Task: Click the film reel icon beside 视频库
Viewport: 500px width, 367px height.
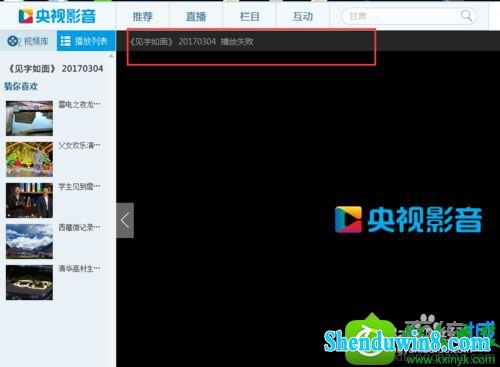Action: point(13,41)
